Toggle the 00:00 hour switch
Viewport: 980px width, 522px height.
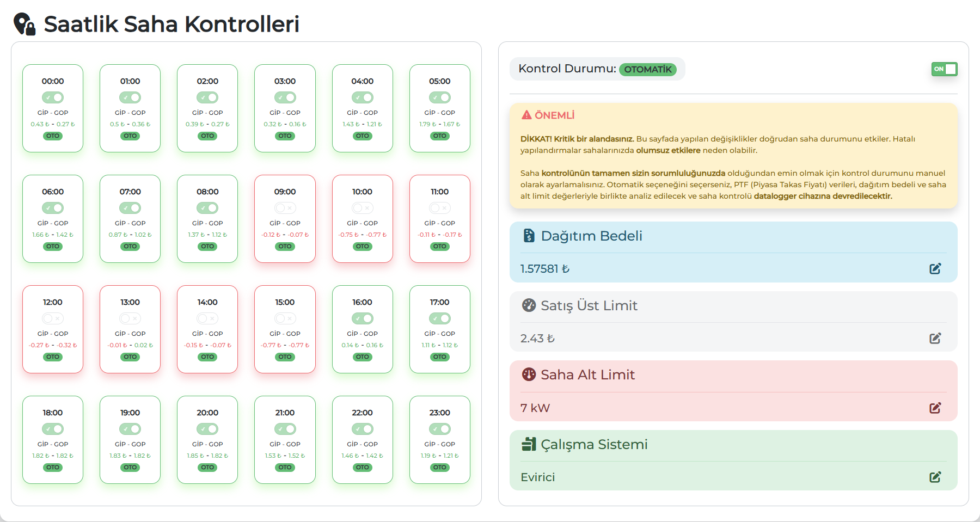point(53,97)
